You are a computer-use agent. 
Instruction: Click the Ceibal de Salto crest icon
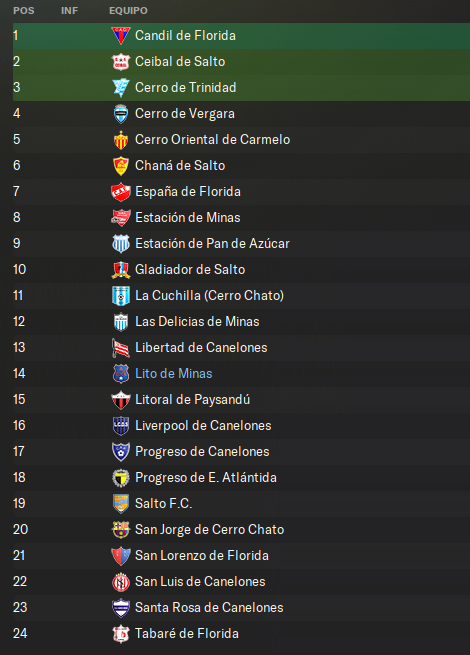coord(121,61)
